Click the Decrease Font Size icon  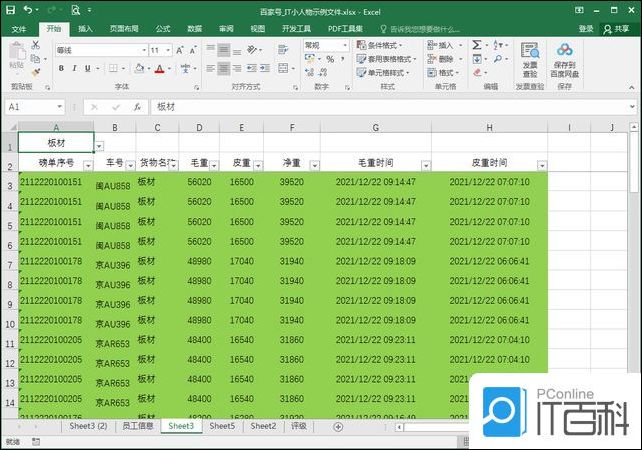(x=193, y=50)
